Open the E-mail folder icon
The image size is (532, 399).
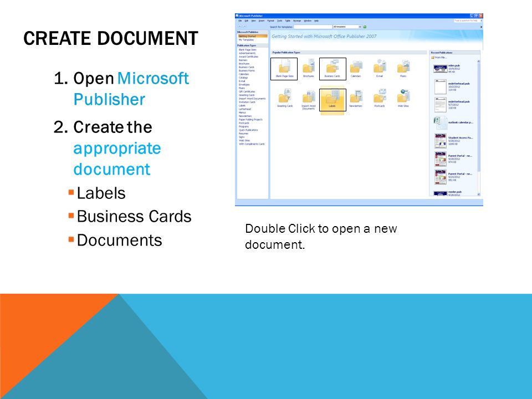pyautogui.click(x=380, y=67)
